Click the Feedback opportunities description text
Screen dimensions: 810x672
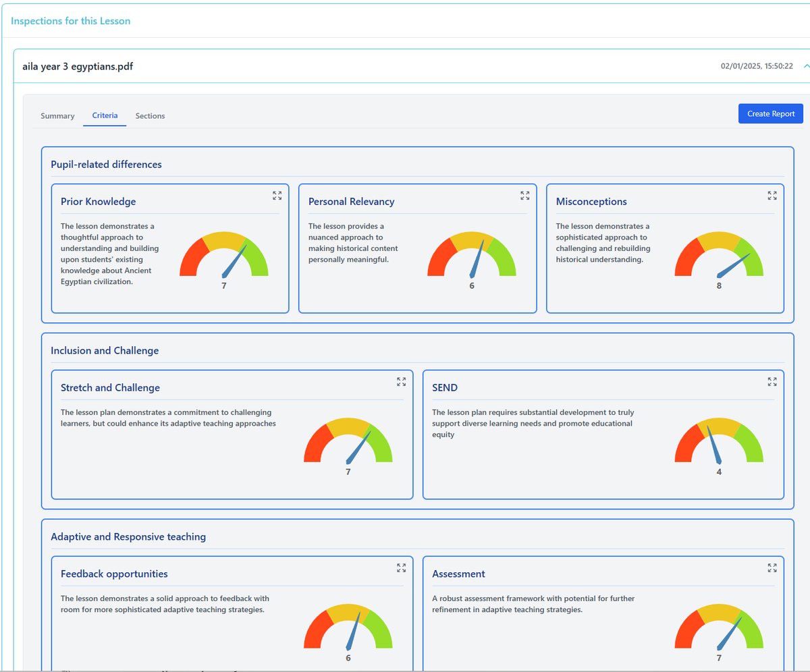point(165,604)
